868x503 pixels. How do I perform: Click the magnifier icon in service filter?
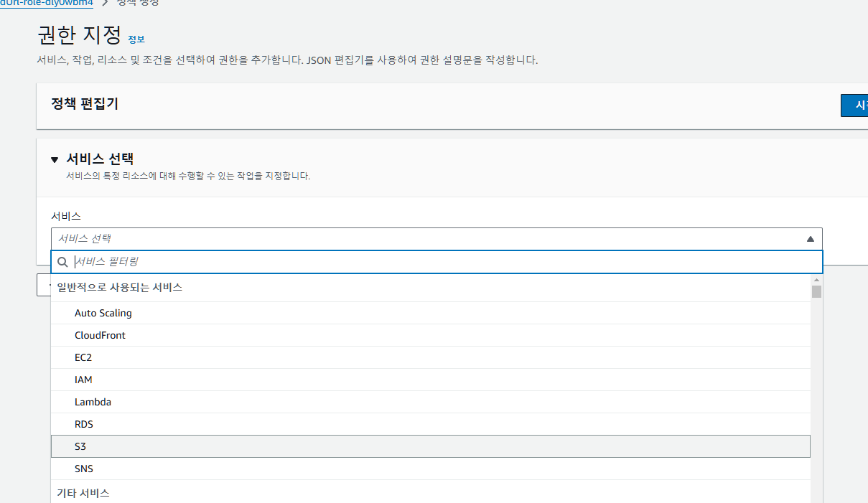(x=62, y=262)
